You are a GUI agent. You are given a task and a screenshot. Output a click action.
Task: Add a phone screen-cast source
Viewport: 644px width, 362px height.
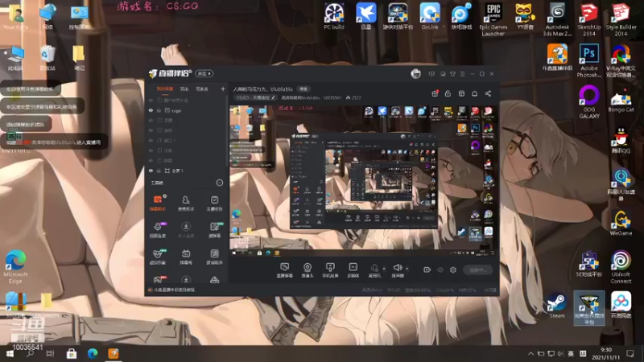[x=330, y=270]
